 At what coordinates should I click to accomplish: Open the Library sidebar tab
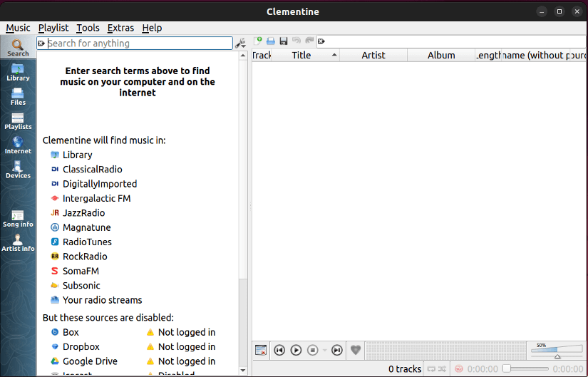tap(18, 72)
